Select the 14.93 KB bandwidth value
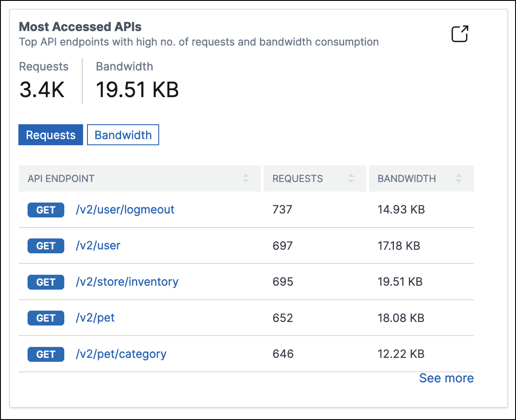 401,210
